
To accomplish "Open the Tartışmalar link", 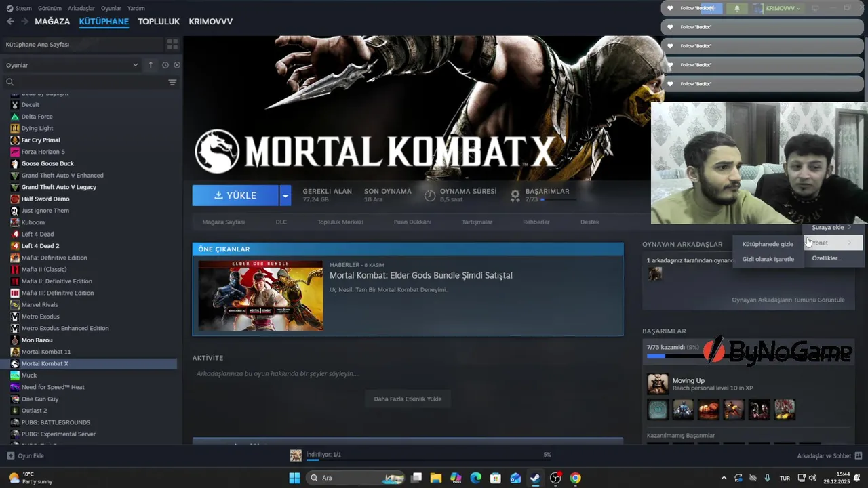I will (x=477, y=222).
